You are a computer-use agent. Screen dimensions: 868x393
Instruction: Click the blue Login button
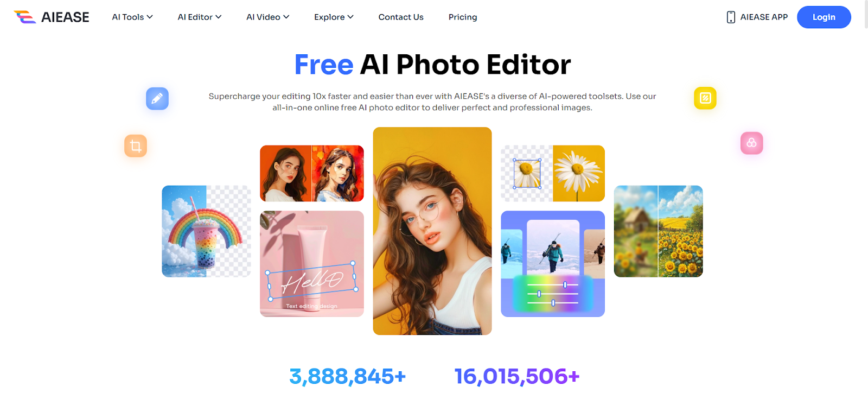824,17
